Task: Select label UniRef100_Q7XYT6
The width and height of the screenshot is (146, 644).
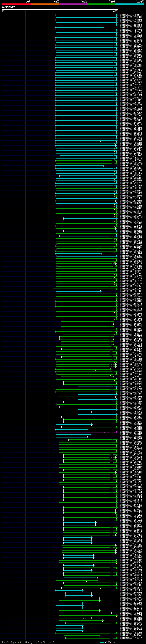Action: pyautogui.click(x=131, y=439)
